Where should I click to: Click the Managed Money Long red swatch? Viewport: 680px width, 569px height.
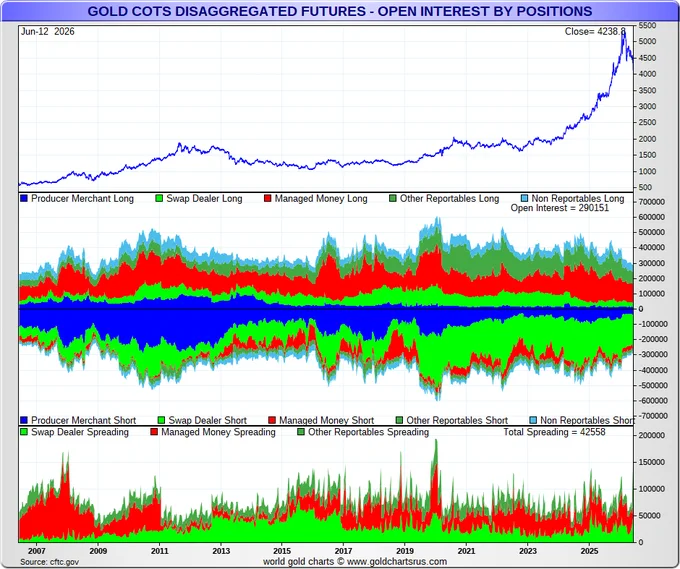268,199
